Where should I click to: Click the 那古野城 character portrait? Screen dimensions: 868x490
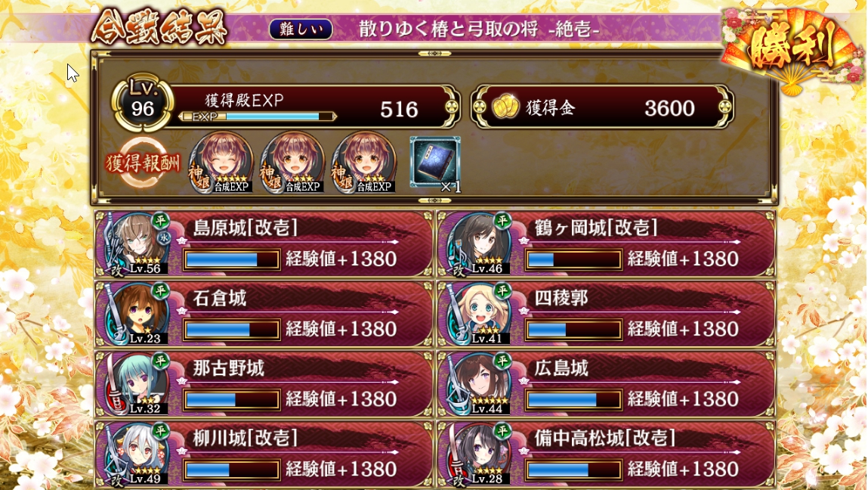[x=137, y=384]
